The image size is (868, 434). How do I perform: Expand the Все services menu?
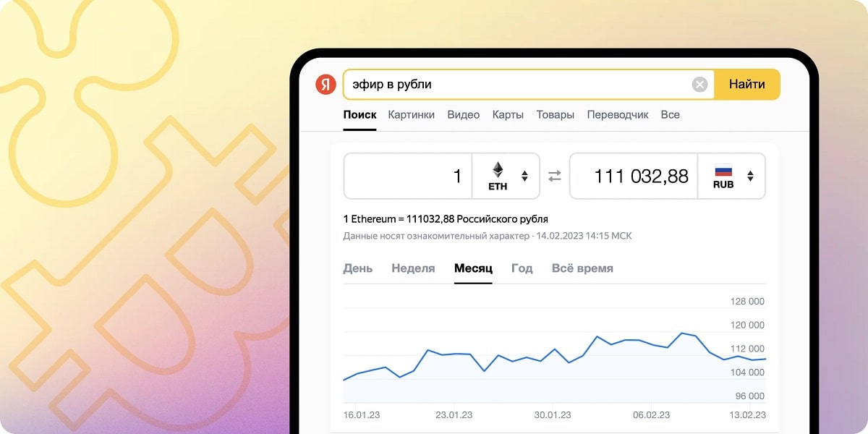[671, 115]
